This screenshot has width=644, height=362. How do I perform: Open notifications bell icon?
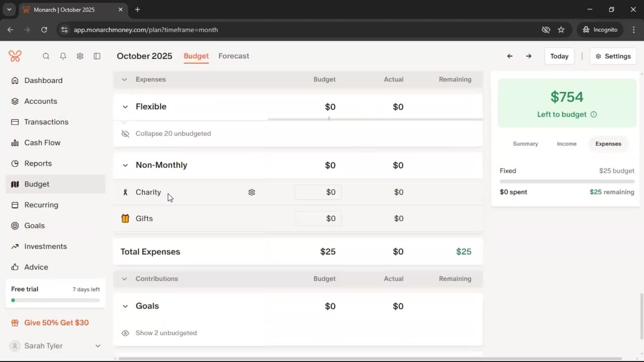pos(63,56)
